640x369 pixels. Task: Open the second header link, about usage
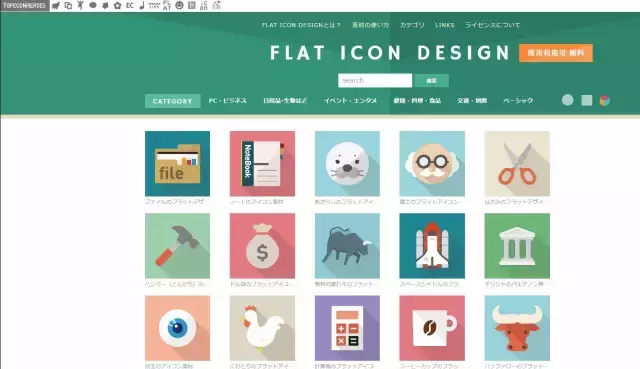point(371,25)
